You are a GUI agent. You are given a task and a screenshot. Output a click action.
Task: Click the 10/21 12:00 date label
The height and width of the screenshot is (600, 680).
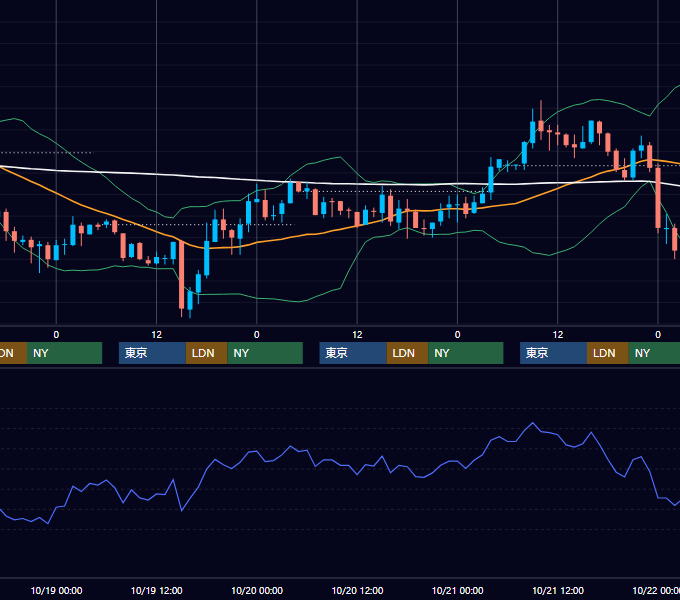558,590
